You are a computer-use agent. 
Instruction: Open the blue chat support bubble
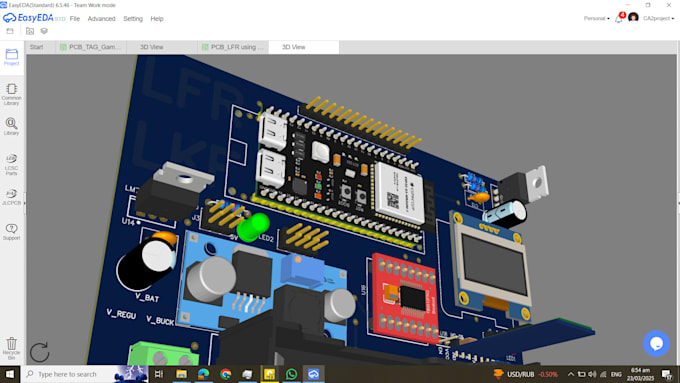click(x=656, y=344)
